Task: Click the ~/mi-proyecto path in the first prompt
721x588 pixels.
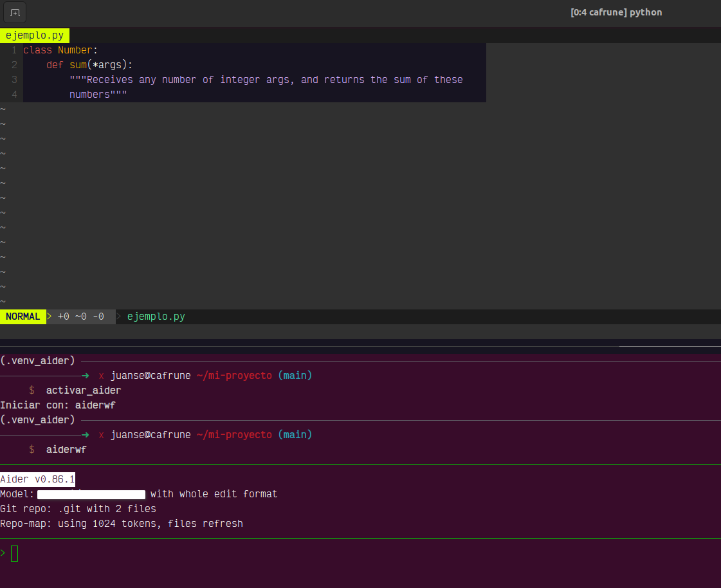Action: click(x=234, y=376)
